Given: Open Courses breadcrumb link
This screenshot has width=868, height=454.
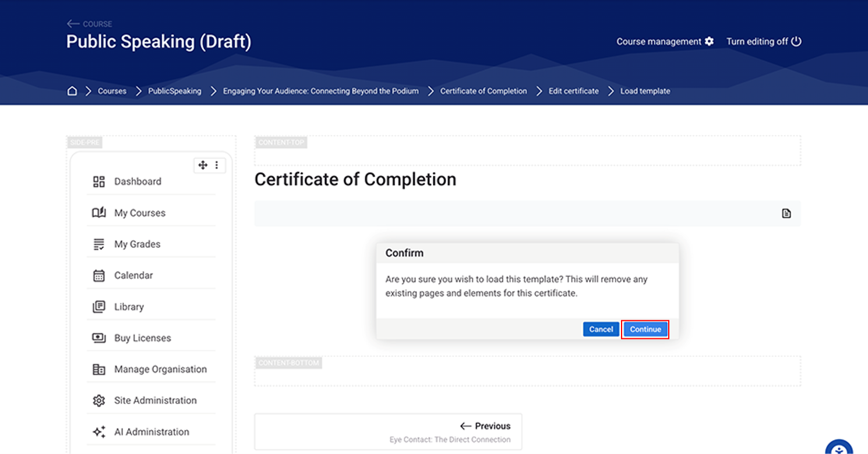Looking at the screenshot, I should tap(112, 91).
